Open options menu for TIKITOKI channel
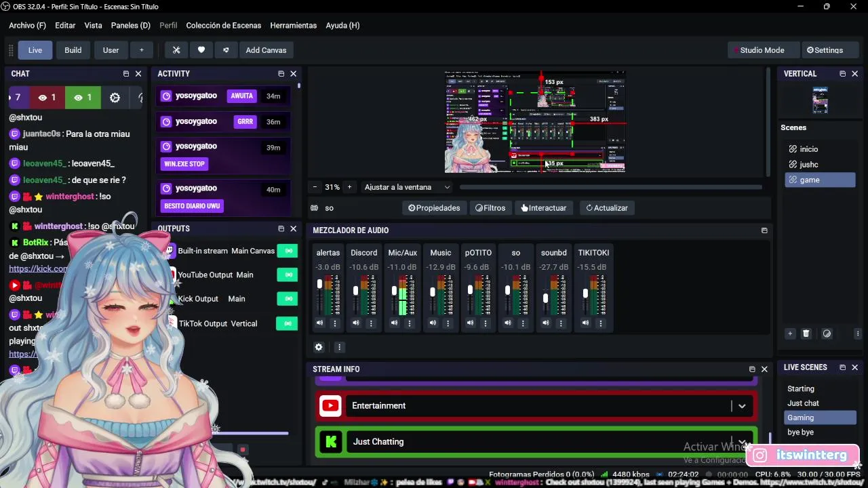 (x=600, y=323)
